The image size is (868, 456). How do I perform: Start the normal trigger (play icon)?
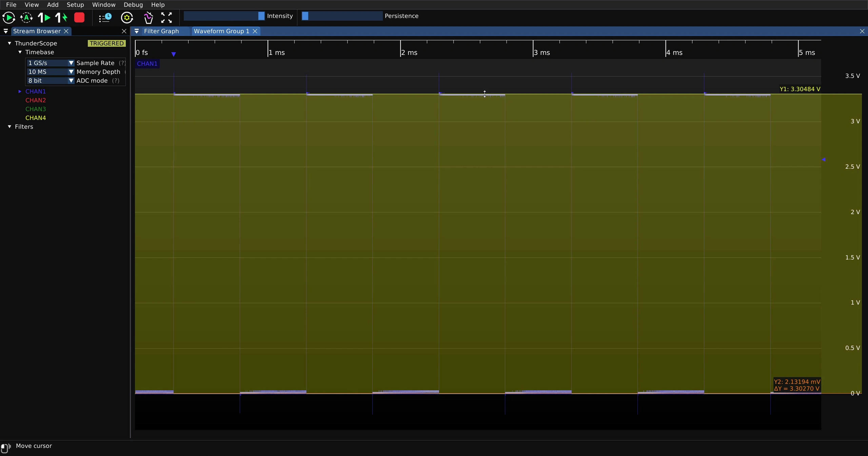(x=8, y=18)
